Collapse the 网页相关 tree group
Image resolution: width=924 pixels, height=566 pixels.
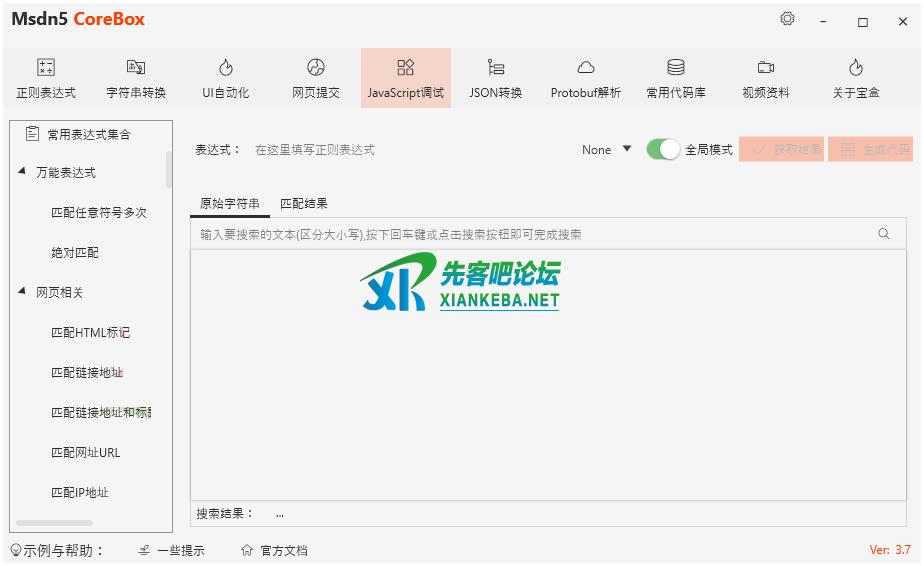(x=22, y=292)
